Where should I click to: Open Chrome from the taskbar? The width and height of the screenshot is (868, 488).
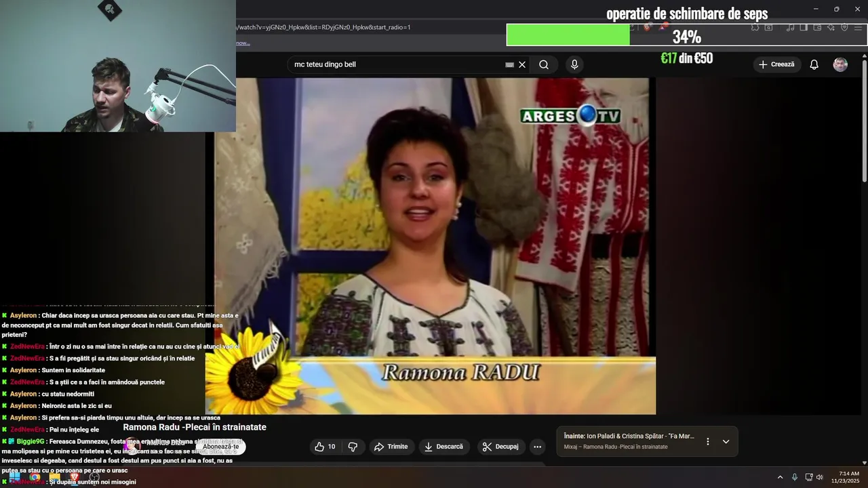(x=35, y=477)
